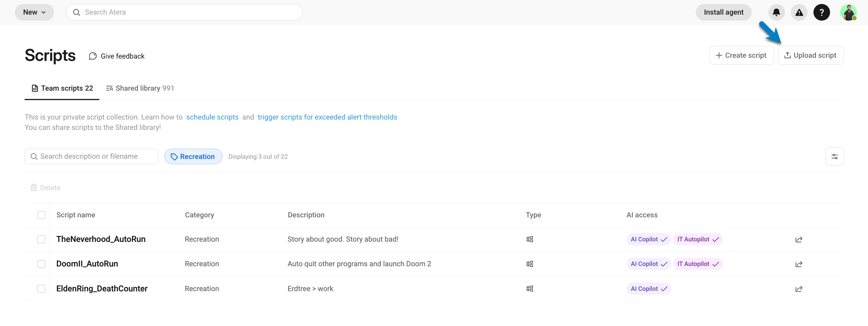The image size is (868, 326).
Task: Check the EldenRing_DeathCounter row checkbox
Action: [41, 289]
